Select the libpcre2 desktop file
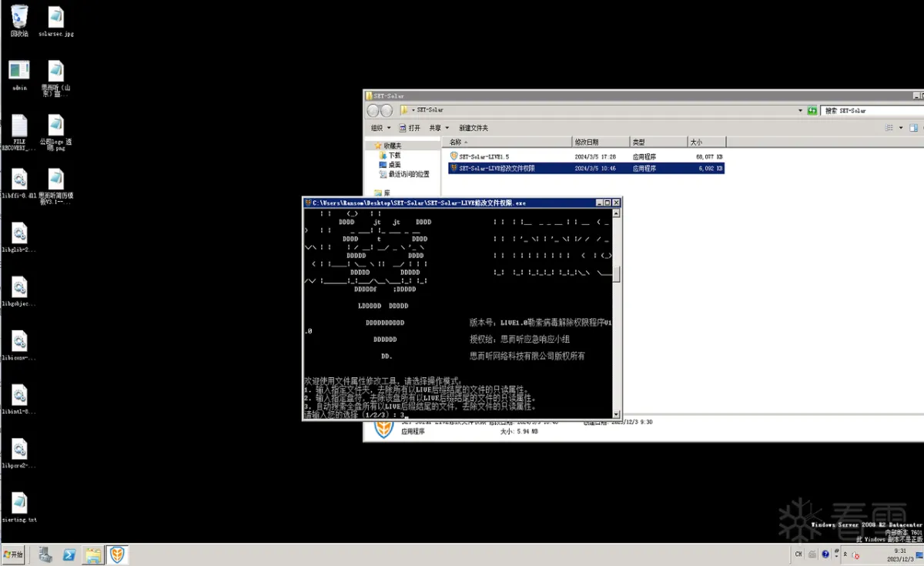This screenshot has height=566, width=924. tap(19, 454)
